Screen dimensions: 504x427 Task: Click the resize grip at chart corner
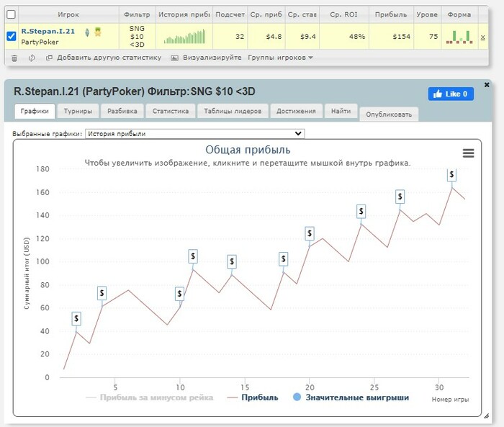tap(486, 416)
